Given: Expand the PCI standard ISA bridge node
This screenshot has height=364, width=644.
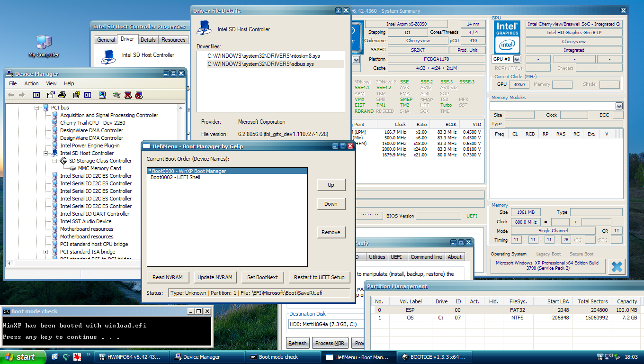Looking at the screenshot, I should coord(46,252).
